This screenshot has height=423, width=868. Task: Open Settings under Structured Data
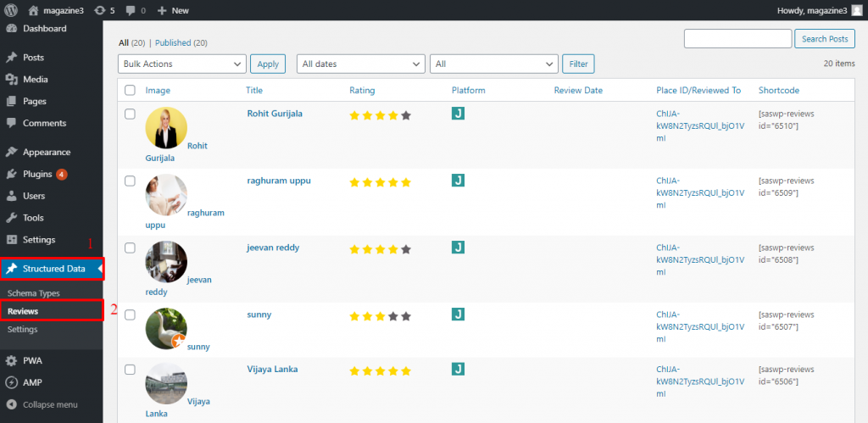point(23,329)
